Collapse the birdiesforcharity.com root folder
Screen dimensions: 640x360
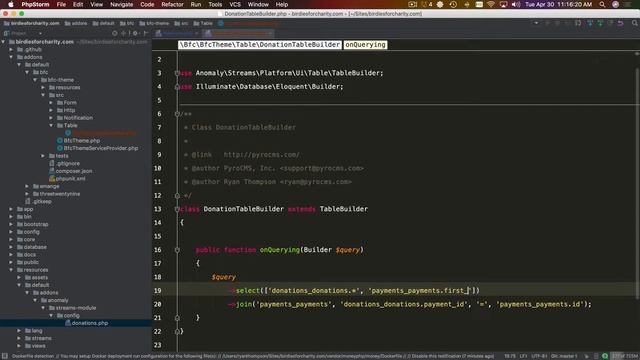tap(4, 42)
